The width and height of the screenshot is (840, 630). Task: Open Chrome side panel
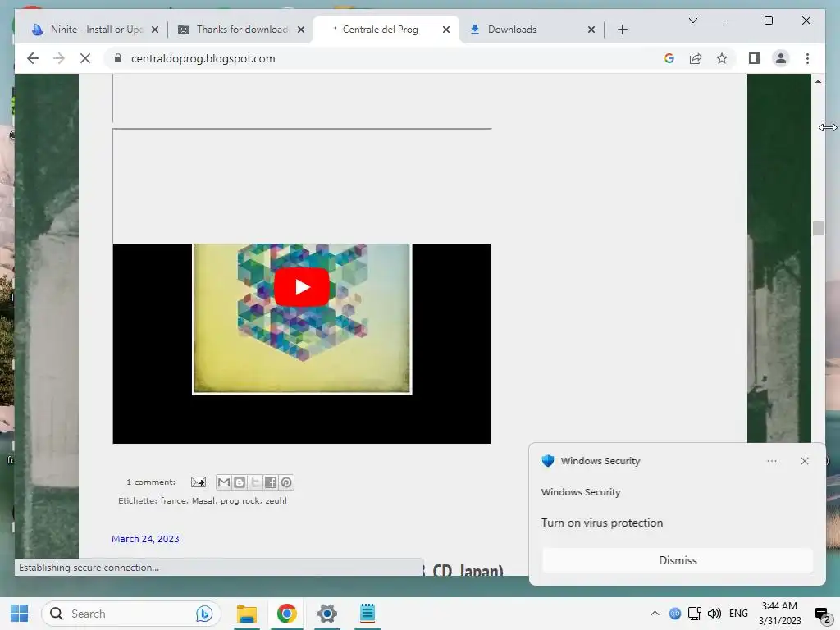click(755, 58)
